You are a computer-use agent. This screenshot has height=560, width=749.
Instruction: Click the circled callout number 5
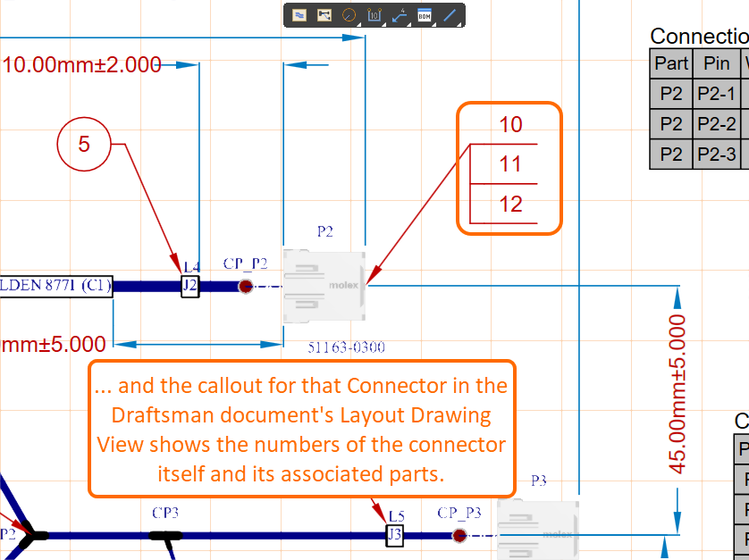(84, 143)
